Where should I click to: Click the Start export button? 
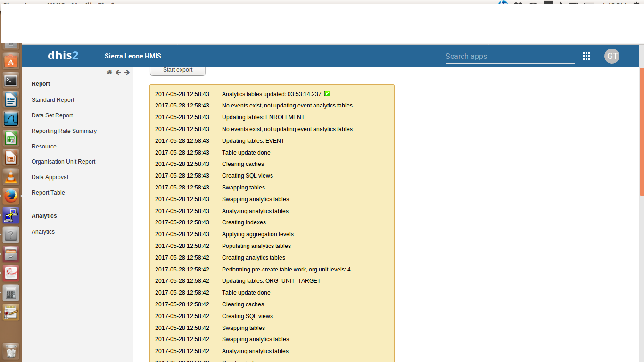tap(178, 70)
